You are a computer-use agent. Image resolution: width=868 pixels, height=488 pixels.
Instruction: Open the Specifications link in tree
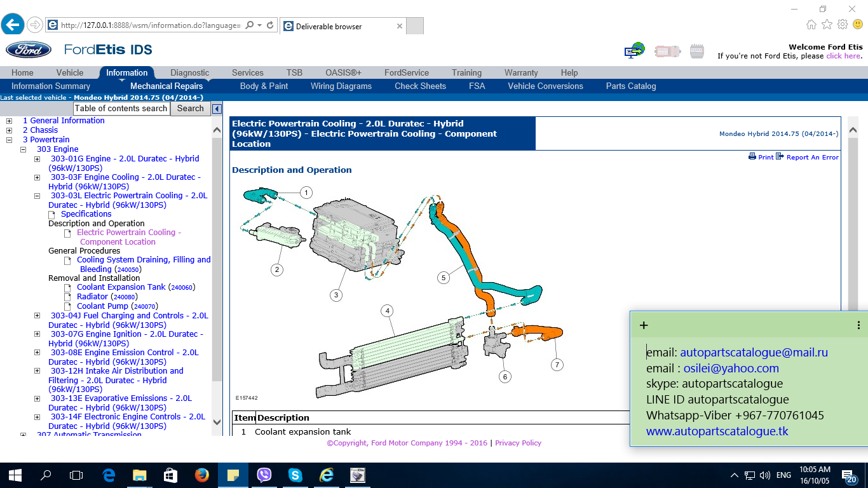click(x=86, y=214)
